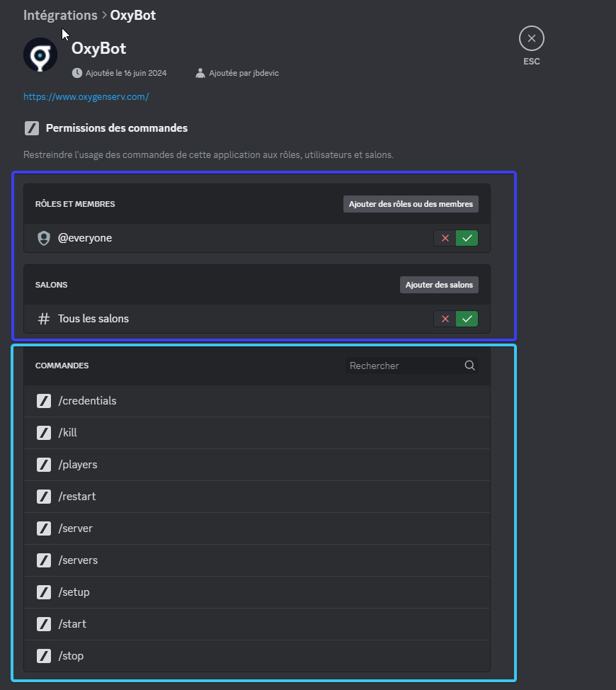Deny Tous les salons with red X
The height and width of the screenshot is (690, 616).
pyautogui.click(x=445, y=319)
